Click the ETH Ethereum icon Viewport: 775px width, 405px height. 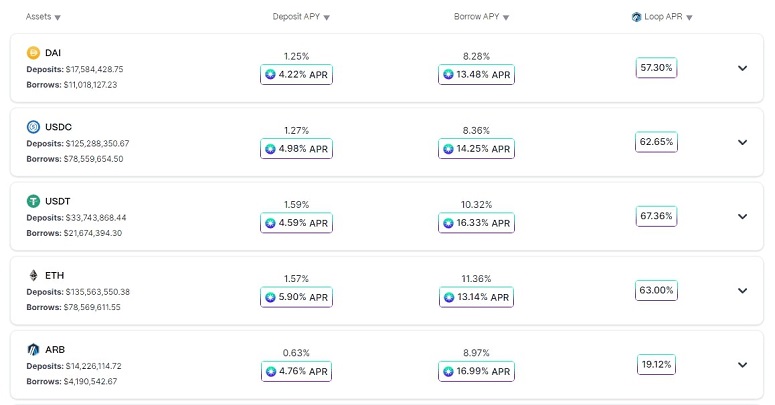(33, 275)
